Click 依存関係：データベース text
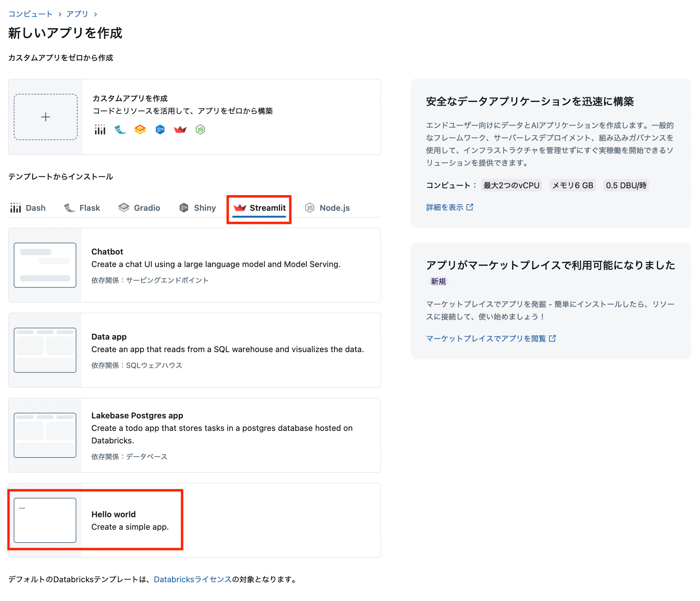 tap(129, 457)
